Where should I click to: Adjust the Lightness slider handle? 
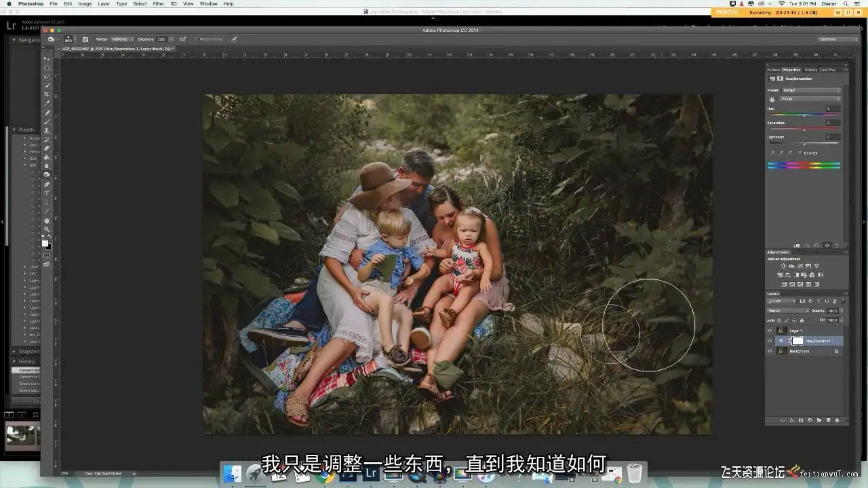(804, 144)
